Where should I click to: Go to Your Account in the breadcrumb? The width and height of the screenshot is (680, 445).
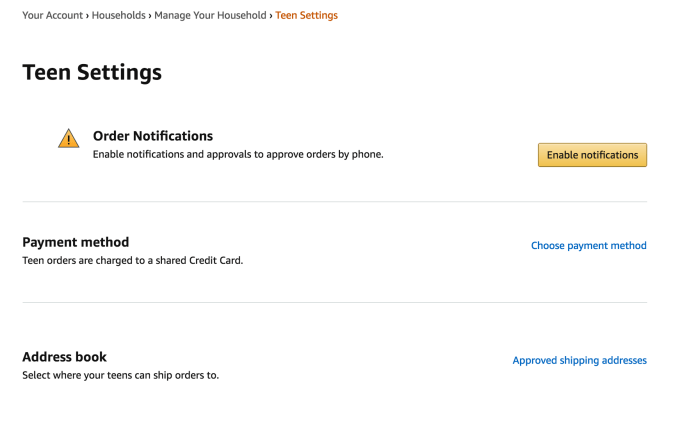tap(52, 16)
